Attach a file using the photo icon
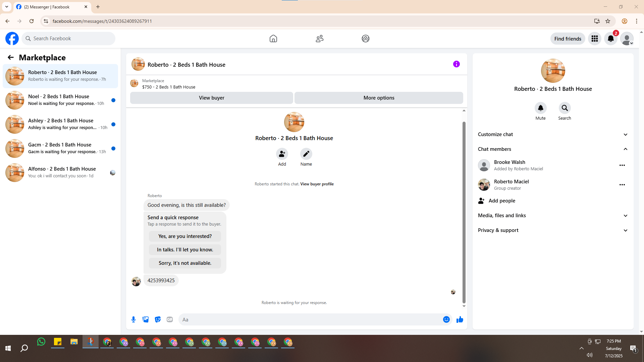 point(146,319)
